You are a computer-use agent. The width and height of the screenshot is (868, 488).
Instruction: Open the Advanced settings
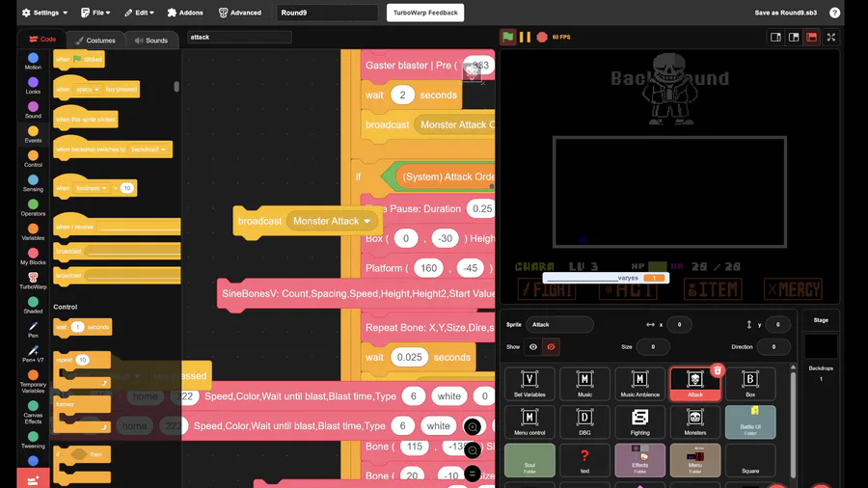click(240, 13)
